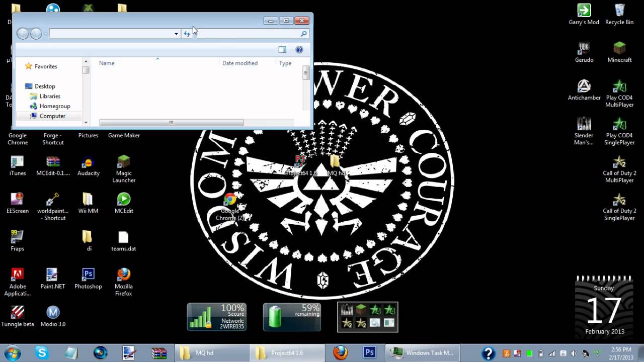Click the file list vertical scrollbar thumb
This screenshot has height=362, width=644.
point(305,73)
